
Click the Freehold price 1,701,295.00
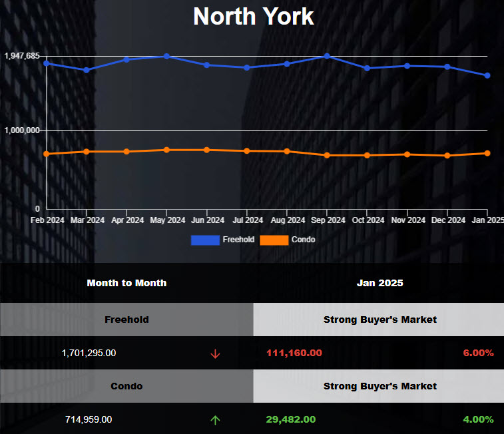point(90,353)
